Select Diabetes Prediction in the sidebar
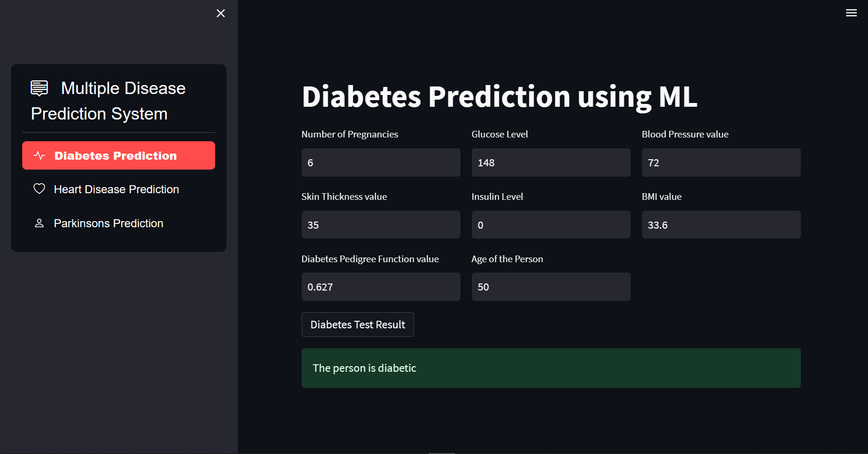This screenshot has height=454, width=868. (x=115, y=155)
